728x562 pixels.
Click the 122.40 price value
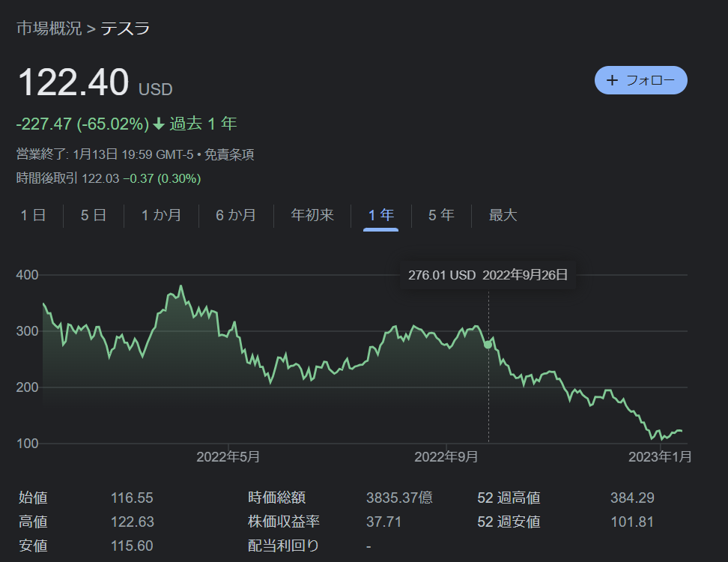pyautogui.click(x=73, y=82)
